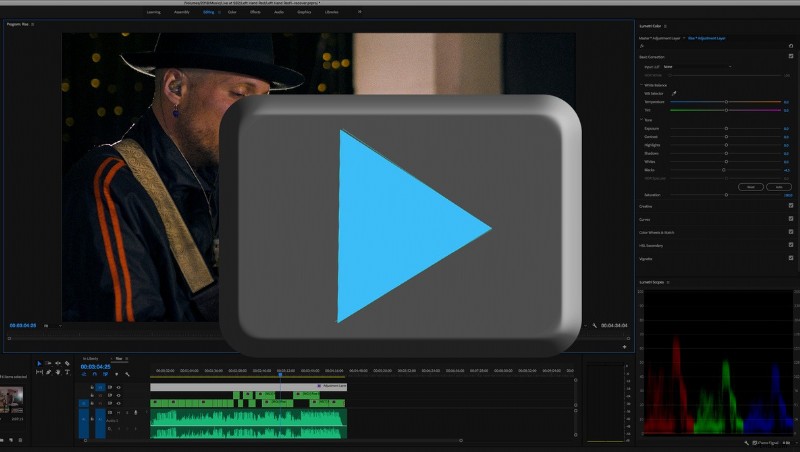
Task: Open playback resolution dropdown
Action: click(x=585, y=325)
